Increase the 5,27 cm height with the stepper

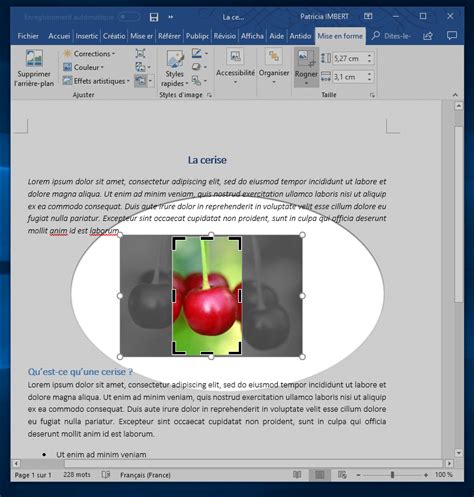[369, 55]
